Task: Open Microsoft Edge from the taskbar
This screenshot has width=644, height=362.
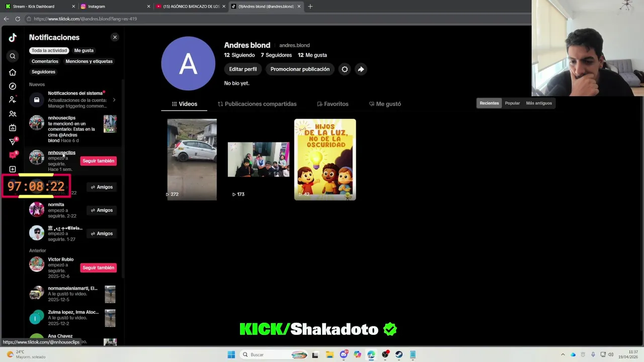Action: (x=371, y=354)
